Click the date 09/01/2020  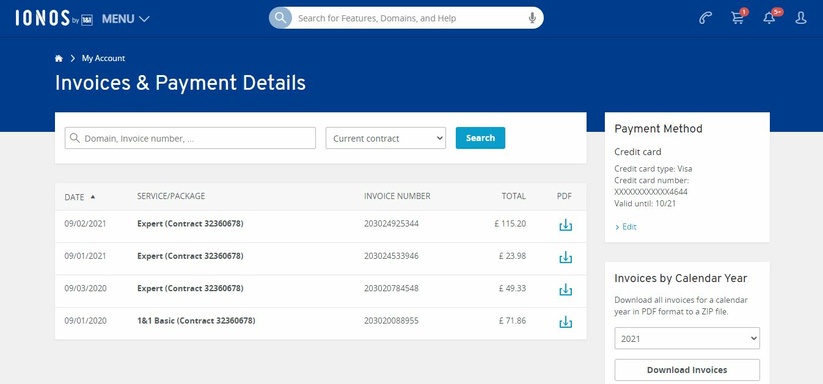coord(86,321)
